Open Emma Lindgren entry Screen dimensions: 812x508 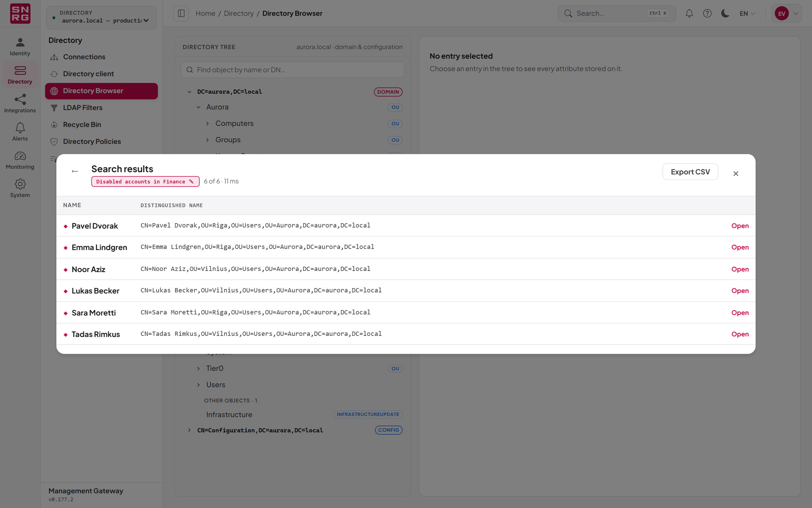[x=740, y=247]
